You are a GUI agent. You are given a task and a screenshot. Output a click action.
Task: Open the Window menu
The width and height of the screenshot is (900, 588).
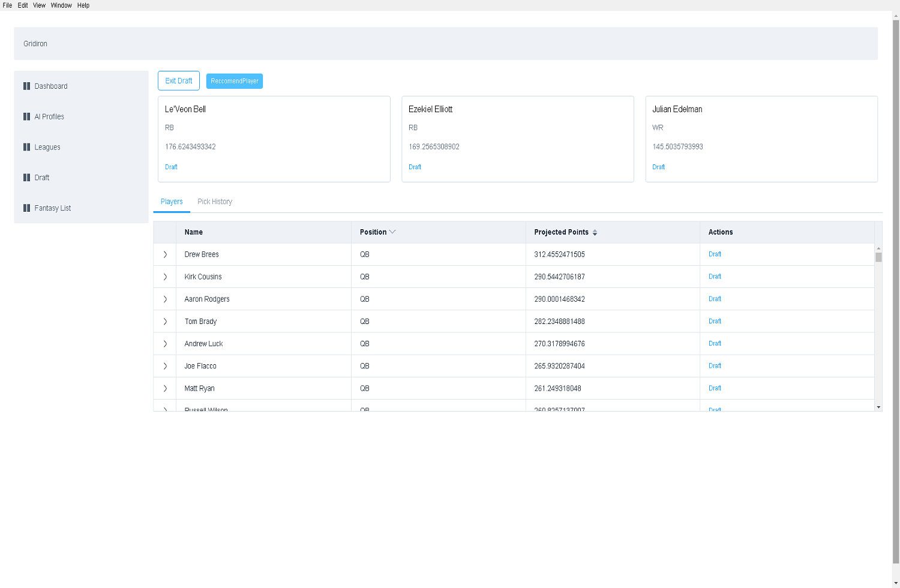pyautogui.click(x=61, y=5)
